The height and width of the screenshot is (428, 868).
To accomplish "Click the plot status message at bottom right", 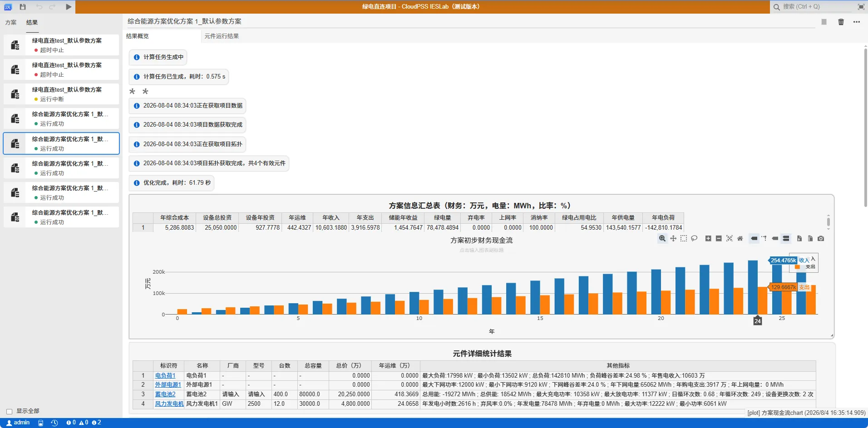I will (806, 413).
